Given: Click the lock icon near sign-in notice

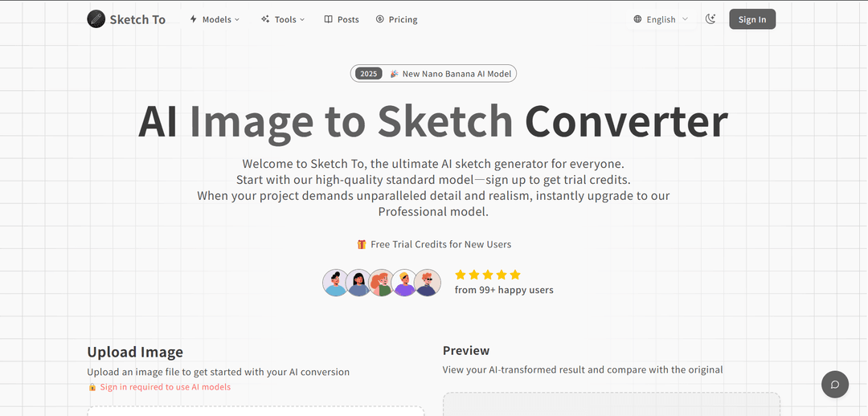Looking at the screenshot, I should (x=92, y=387).
